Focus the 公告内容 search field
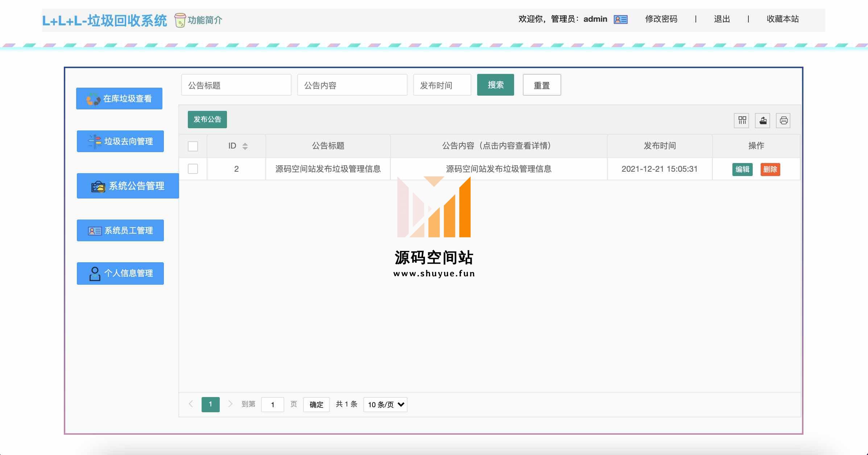The image size is (868, 455). pos(352,85)
